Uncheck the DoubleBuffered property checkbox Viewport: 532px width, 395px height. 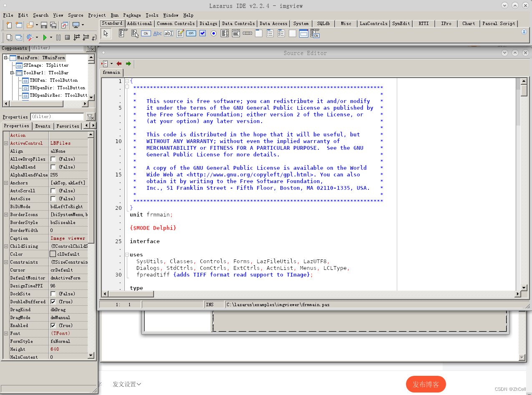click(x=53, y=302)
